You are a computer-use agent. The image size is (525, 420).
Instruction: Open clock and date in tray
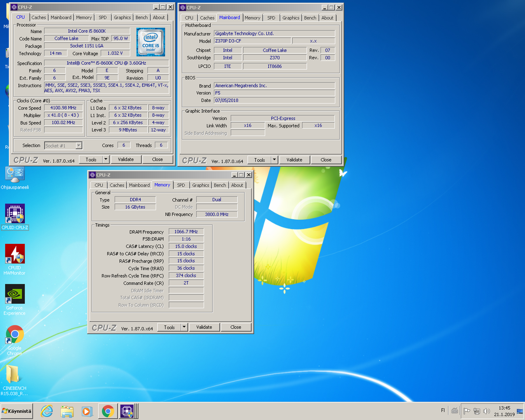(x=504, y=411)
